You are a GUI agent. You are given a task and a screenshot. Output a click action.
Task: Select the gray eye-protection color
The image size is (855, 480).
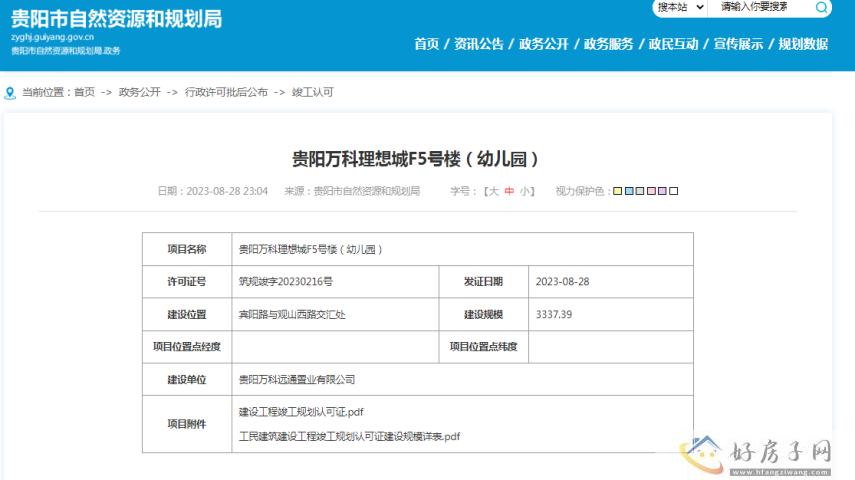click(640, 191)
